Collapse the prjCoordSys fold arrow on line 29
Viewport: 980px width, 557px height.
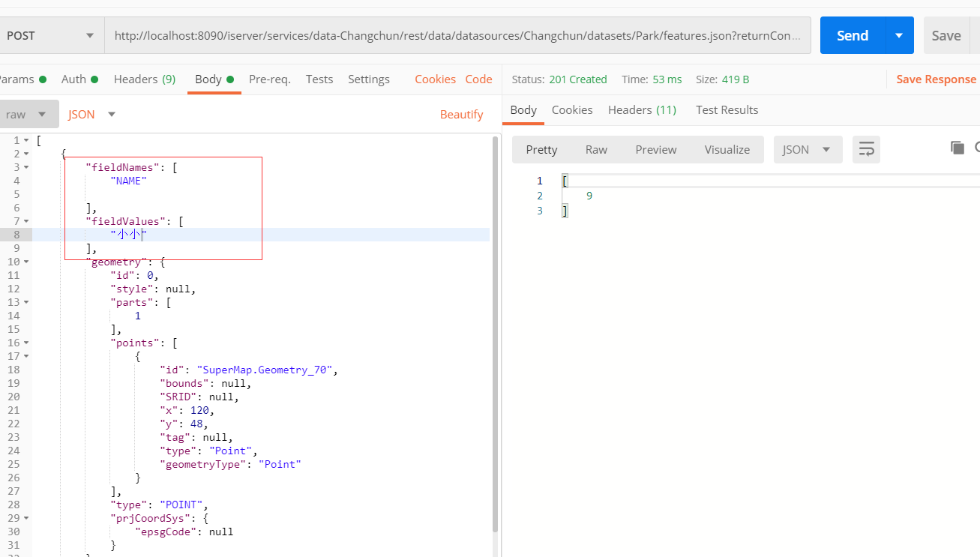(x=27, y=518)
